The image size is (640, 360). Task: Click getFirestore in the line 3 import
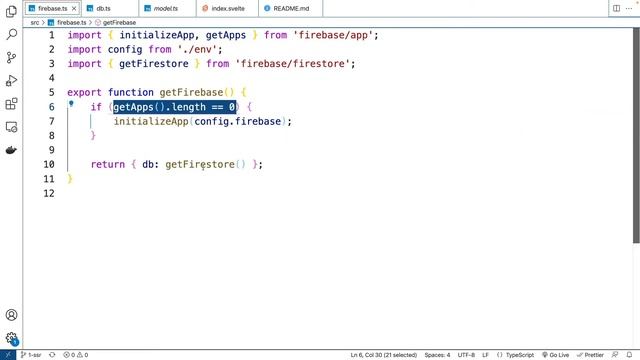tap(154, 64)
